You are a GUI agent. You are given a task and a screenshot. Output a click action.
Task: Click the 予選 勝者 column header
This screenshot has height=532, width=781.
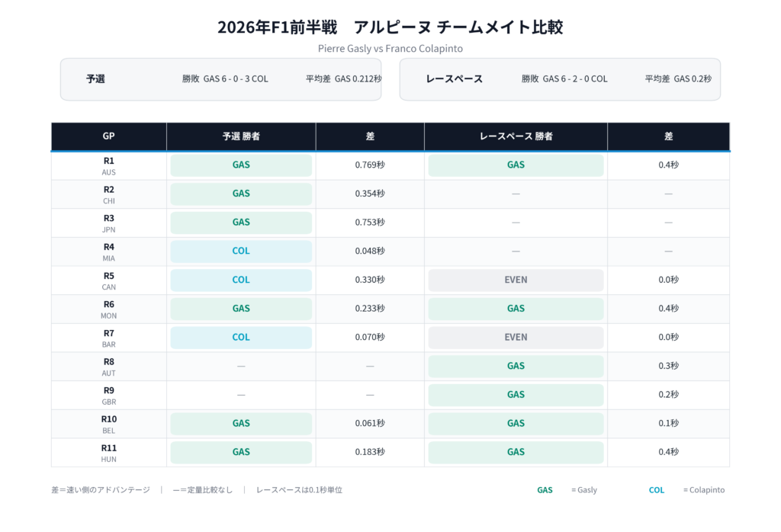coord(241,136)
